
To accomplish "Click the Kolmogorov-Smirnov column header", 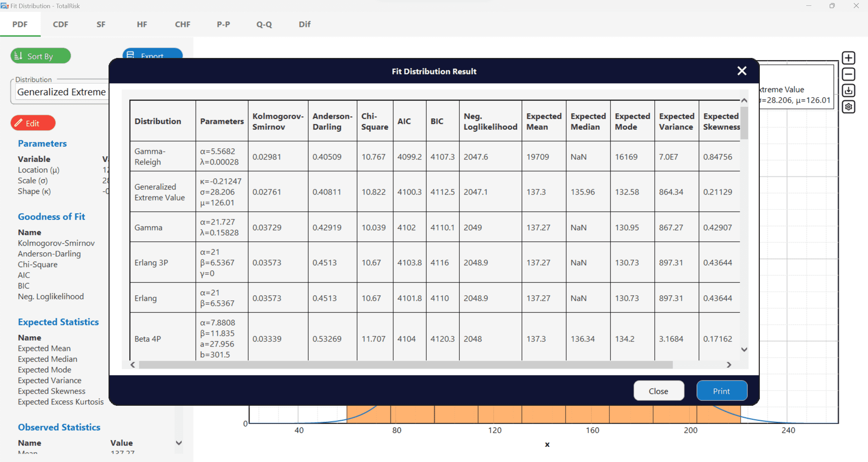I will (278, 121).
